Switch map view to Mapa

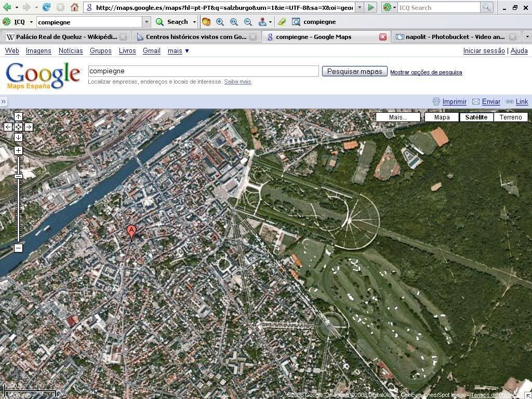coord(442,117)
